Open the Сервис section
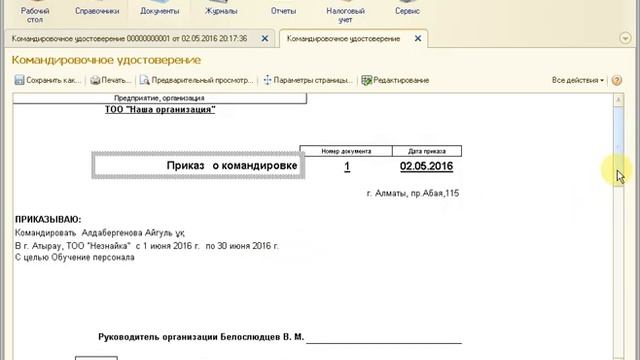The width and height of the screenshot is (640, 360). (407, 11)
